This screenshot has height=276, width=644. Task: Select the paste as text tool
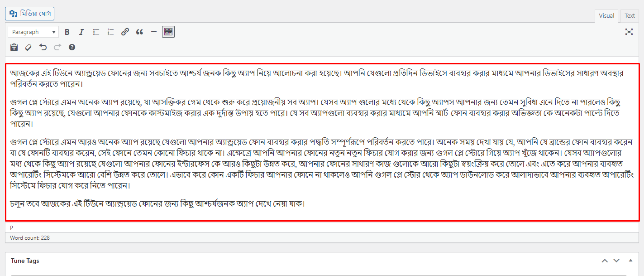(x=14, y=47)
